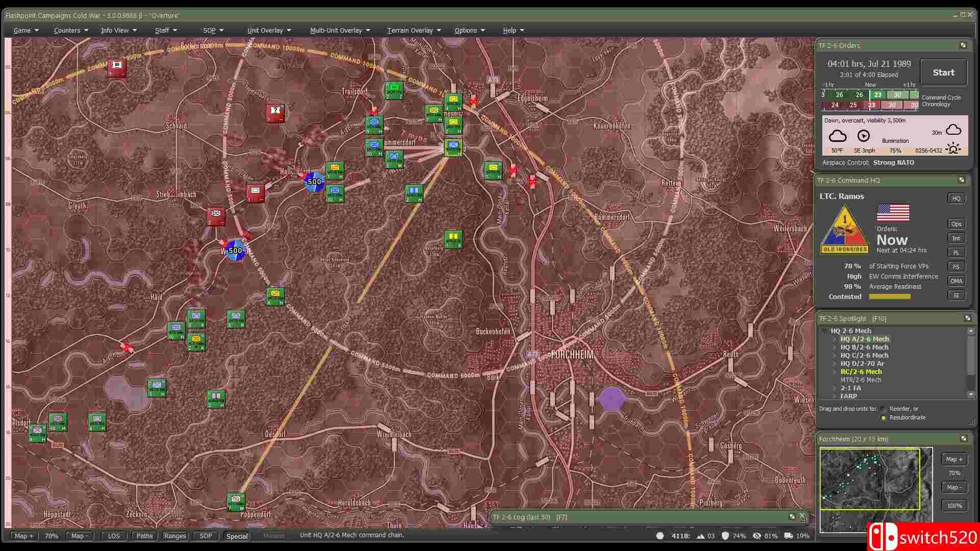This screenshot has height=551, width=980.
Task: Click the Start button to begin the turn
Action: point(943,72)
